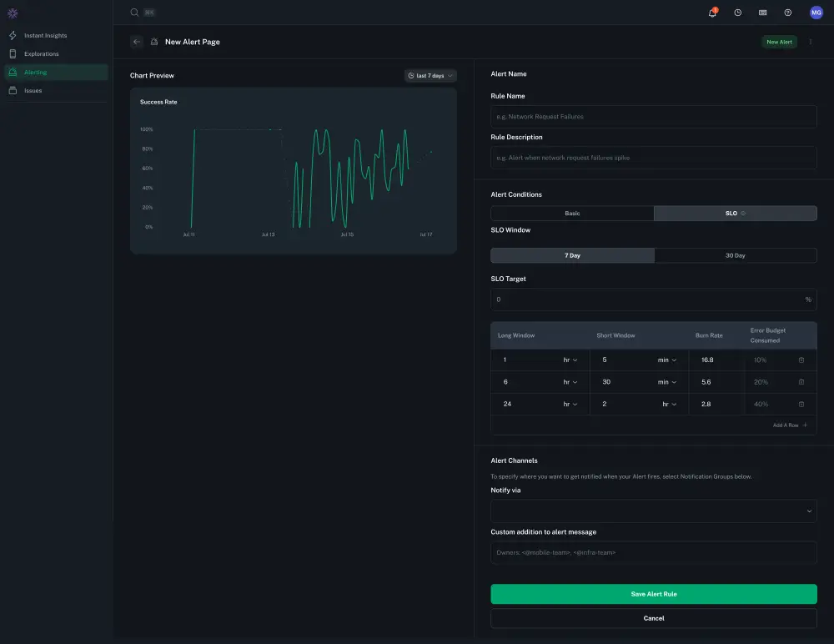Switch to SLO alert conditions

click(734, 213)
